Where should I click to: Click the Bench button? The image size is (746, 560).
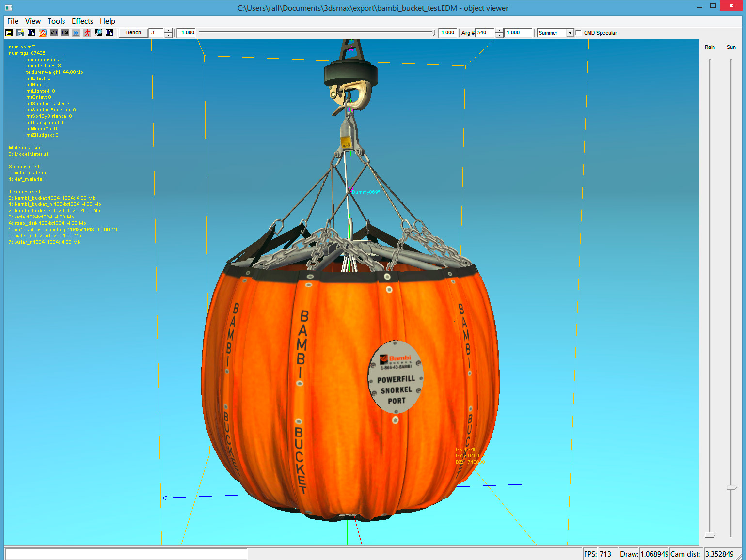pos(133,33)
